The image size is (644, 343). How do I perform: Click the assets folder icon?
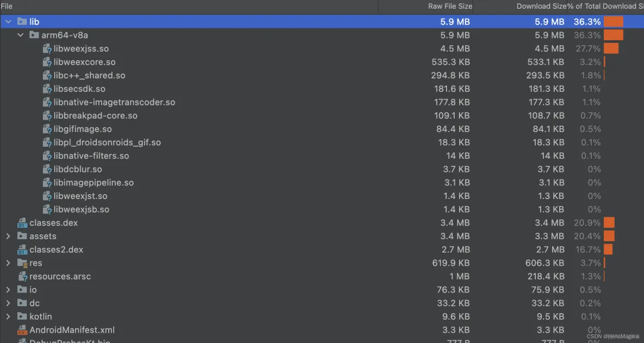pyautogui.click(x=22, y=236)
